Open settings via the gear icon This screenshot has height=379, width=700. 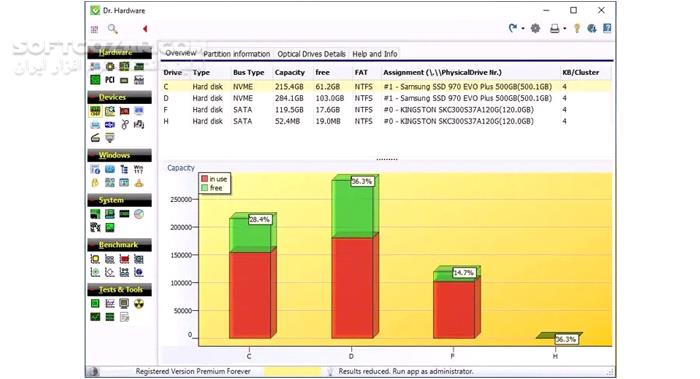[535, 29]
